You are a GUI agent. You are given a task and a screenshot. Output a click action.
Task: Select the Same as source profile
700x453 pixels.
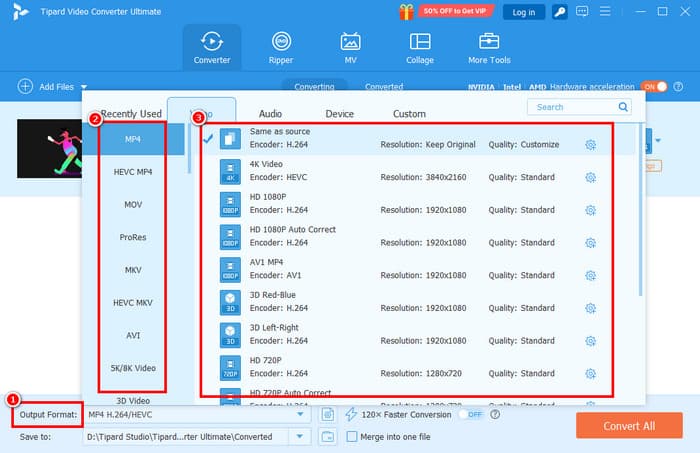pos(418,138)
